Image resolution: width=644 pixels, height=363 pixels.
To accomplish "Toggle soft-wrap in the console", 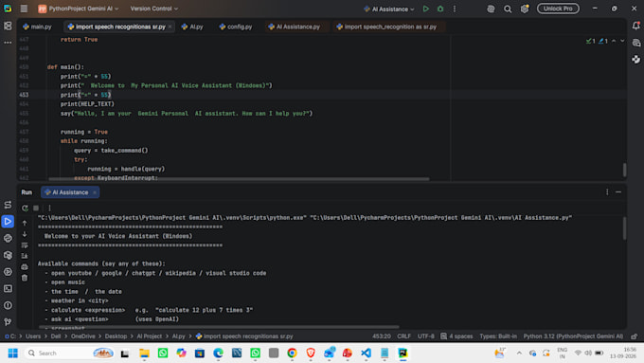I will [x=25, y=245].
